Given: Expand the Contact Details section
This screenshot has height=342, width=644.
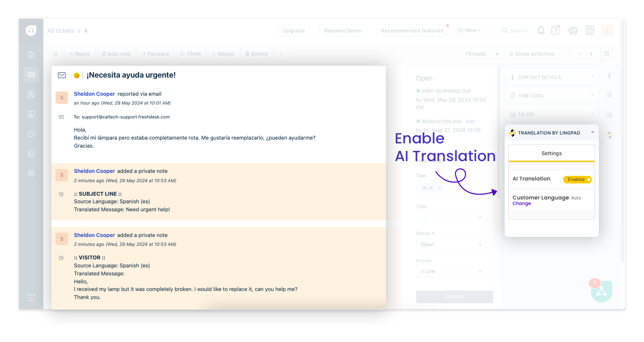Looking at the screenshot, I should click(x=551, y=77).
